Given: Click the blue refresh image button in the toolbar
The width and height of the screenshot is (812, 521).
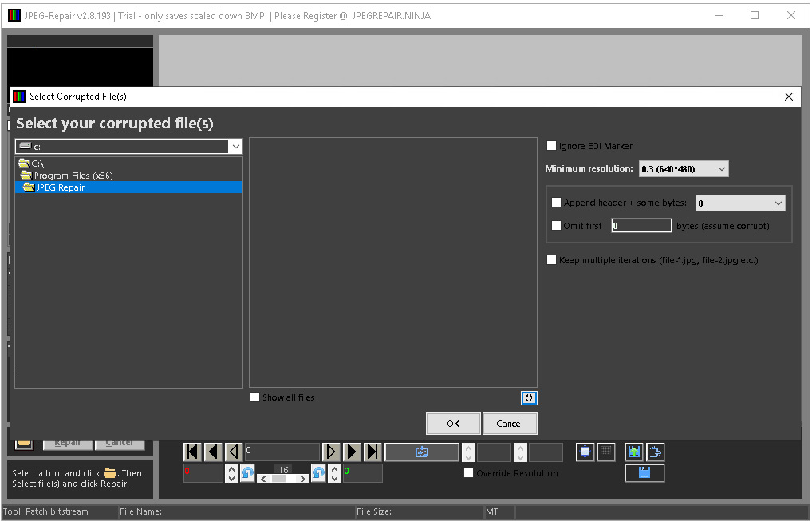Looking at the screenshot, I should pos(421,452).
